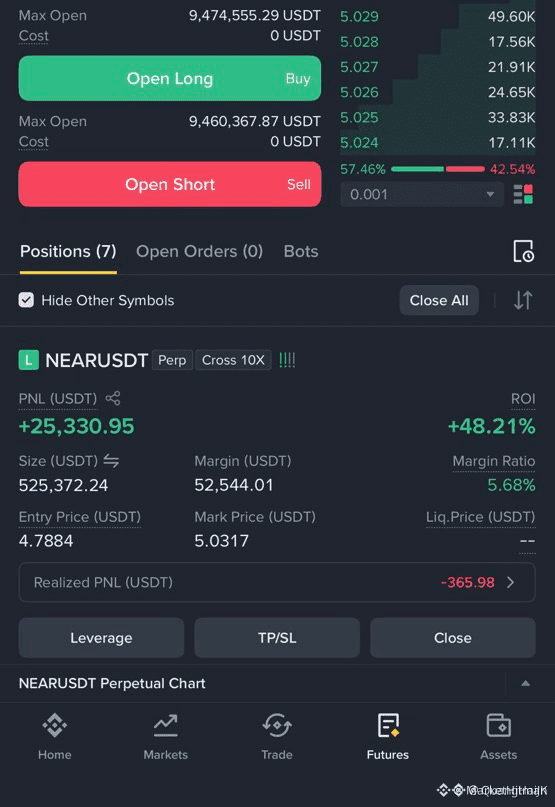This screenshot has width=555, height=807.
Task: Uncheck Hide Other Symbols checkbox
Action: 26,300
